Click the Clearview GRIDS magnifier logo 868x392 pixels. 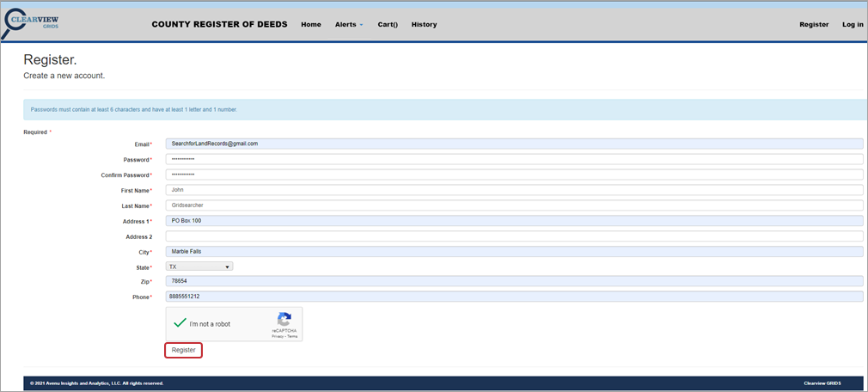click(31, 23)
